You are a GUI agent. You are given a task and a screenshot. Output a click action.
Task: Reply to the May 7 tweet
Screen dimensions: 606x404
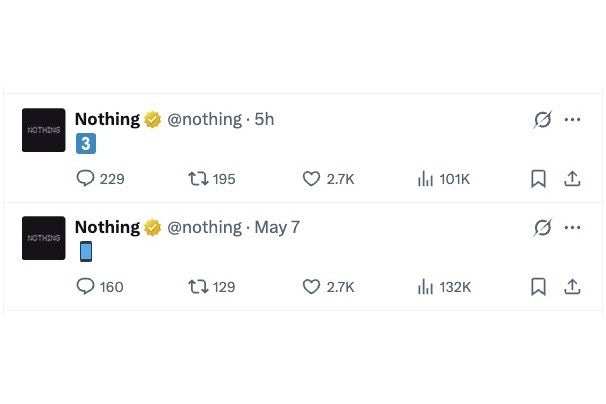coord(86,287)
